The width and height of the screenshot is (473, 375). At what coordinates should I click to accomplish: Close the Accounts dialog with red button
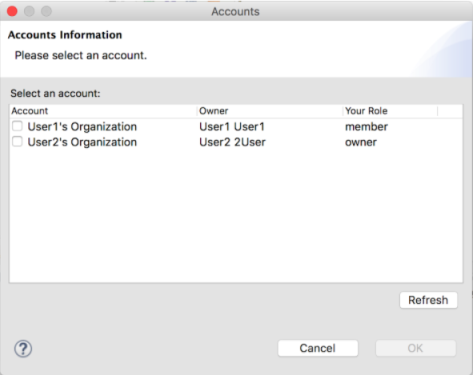point(12,11)
